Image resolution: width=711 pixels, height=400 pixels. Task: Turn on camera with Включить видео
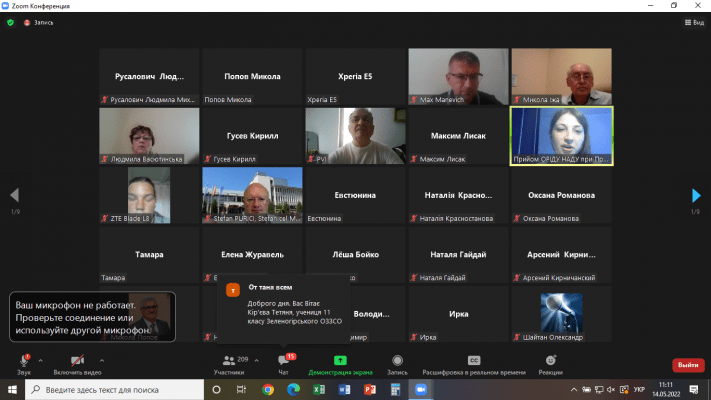[77, 365]
